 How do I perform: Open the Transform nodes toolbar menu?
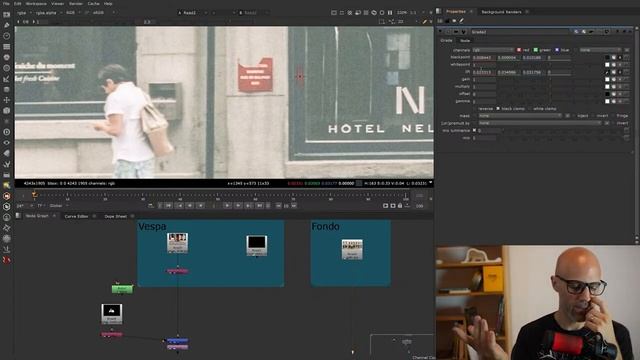click(x=7, y=100)
